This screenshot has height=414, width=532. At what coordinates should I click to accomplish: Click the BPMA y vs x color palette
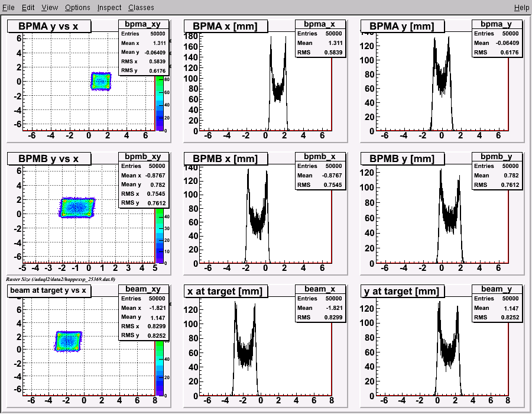click(160, 103)
